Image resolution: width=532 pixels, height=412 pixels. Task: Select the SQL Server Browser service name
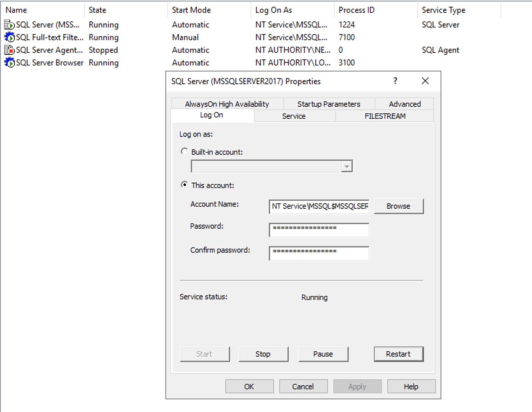point(50,63)
